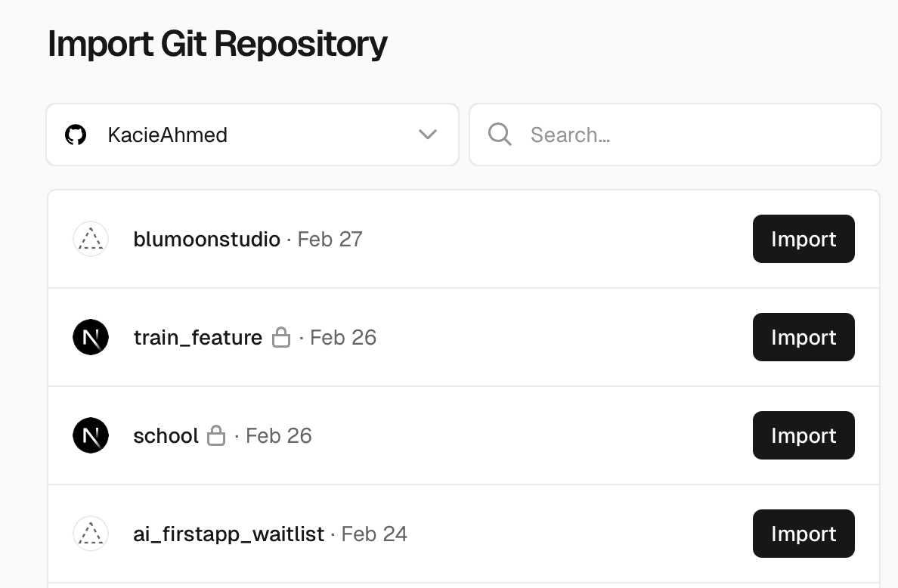The image size is (898, 588).
Task: Click the framework icon next to ai_firstapp_waitlist
Action: tap(90, 534)
